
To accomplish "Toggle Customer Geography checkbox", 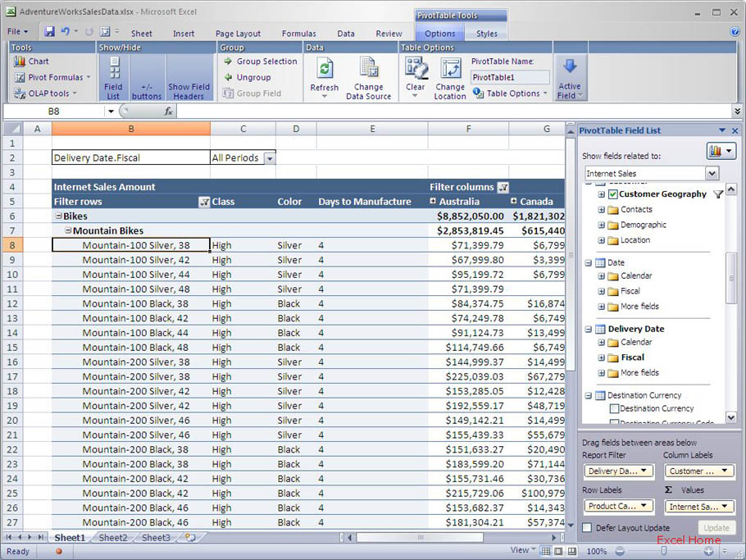I will [x=613, y=194].
